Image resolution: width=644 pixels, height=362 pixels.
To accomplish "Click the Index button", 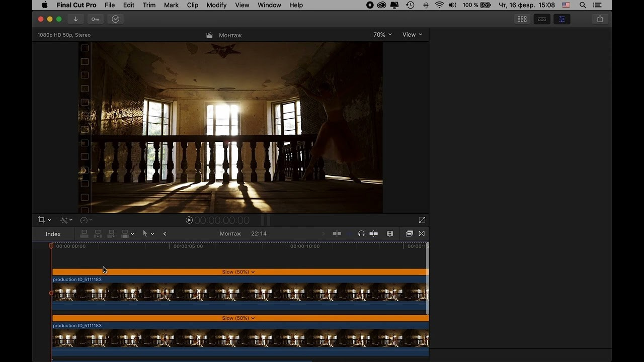I will [x=53, y=234].
